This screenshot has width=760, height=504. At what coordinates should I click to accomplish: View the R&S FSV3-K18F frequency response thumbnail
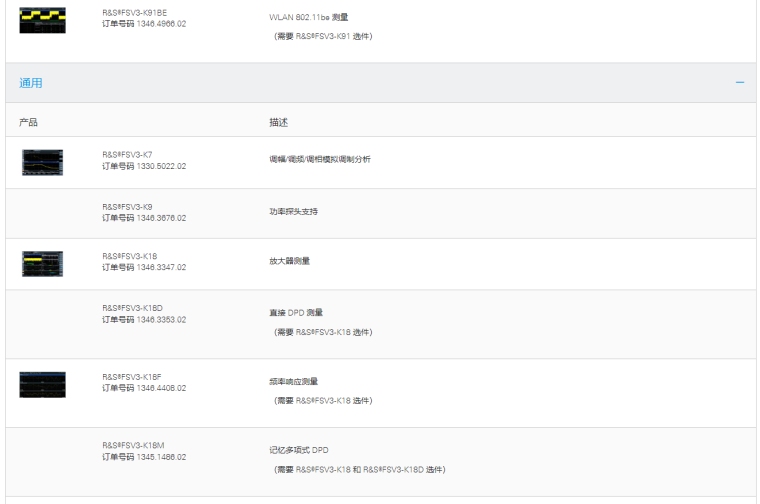(x=42, y=382)
